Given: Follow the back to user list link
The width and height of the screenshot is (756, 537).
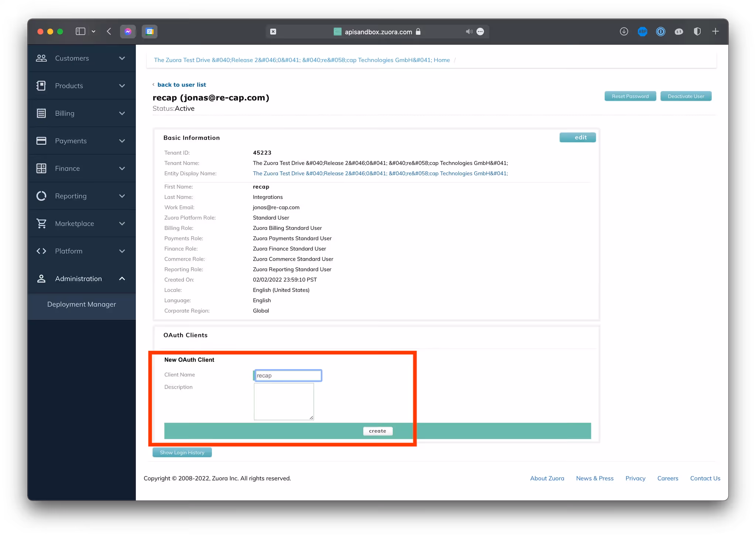Looking at the screenshot, I should click(182, 85).
